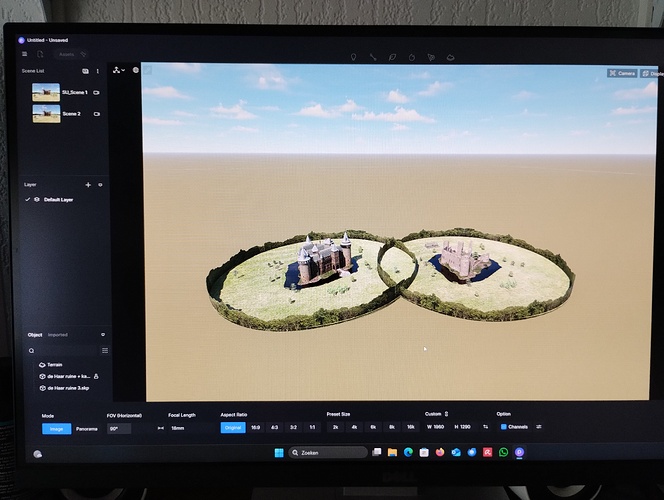Click the object search magnifier icon

(x=31, y=351)
